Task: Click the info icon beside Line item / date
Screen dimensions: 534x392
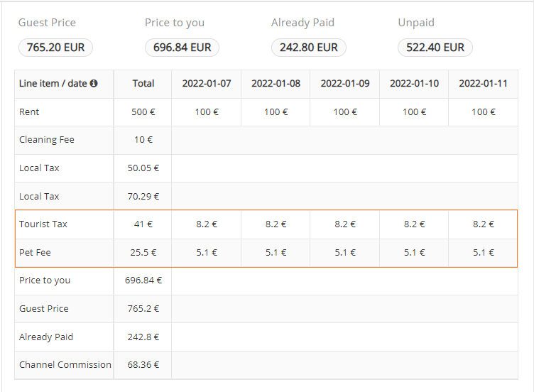Action: click(x=94, y=84)
